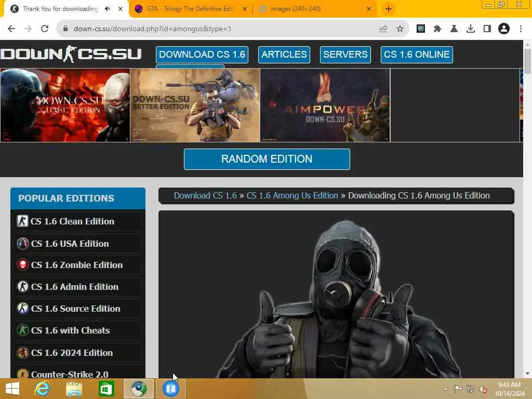Open the Quake Edition banner

[x=65, y=105]
